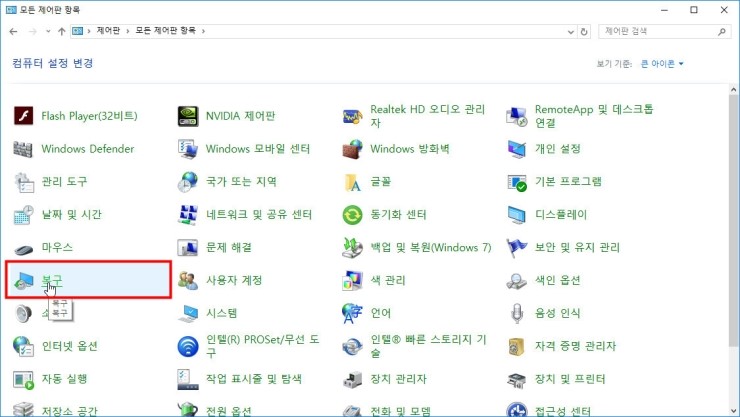The width and height of the screenshot is (740, 417).
Task: Click the 마우스 icon
Action: (23, 249)
